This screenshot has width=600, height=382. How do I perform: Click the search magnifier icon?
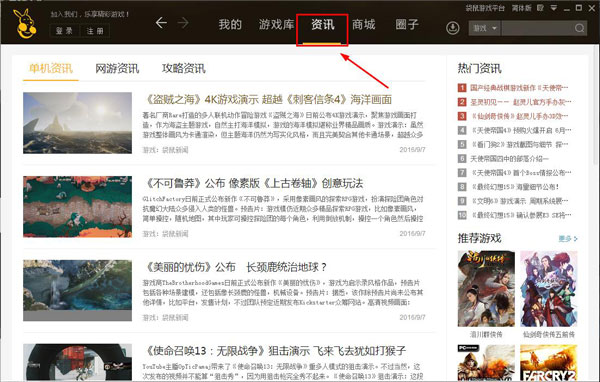[579, 28]
